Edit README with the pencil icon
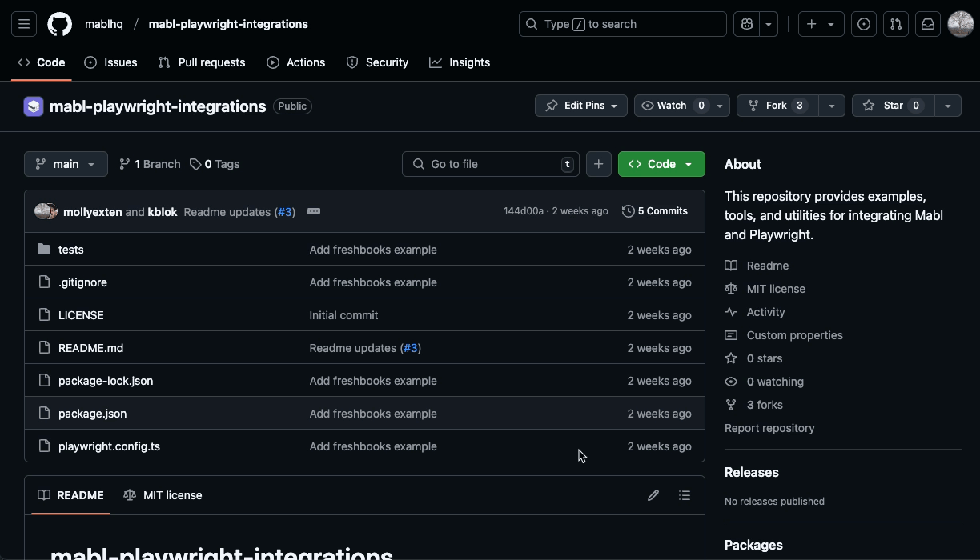The width and height of the screenshot is (980, 560). tap(653, 495)
